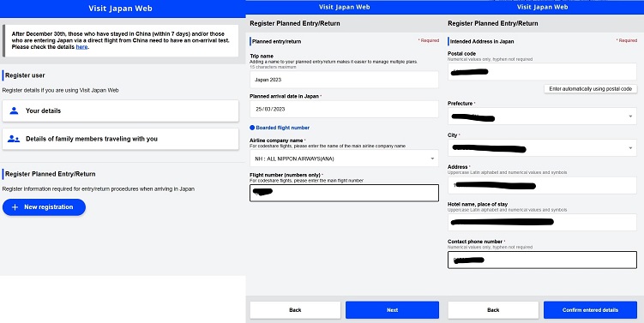Open Details of family members traveling with you

point(120,139)
